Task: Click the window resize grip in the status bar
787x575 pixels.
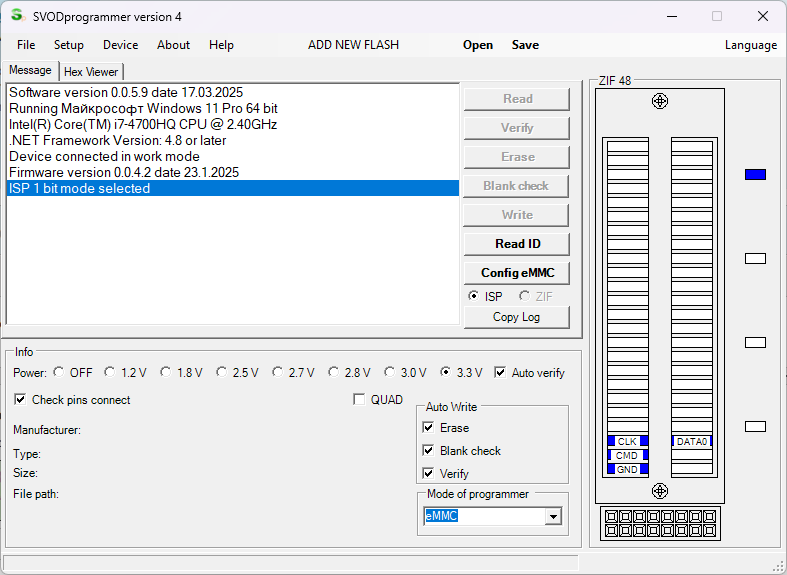Action: pos(777,566)
